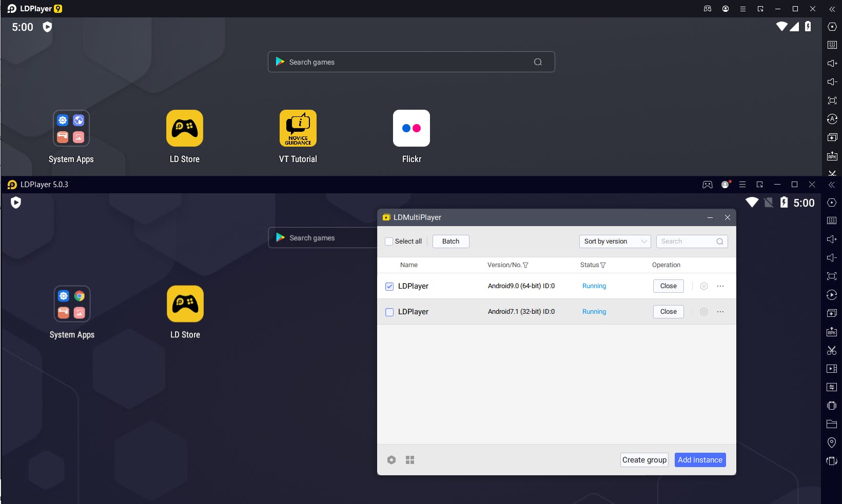
Task: Check the Android7.1 LDPlayer instance checkbox
Action: [x=389, y=312]
